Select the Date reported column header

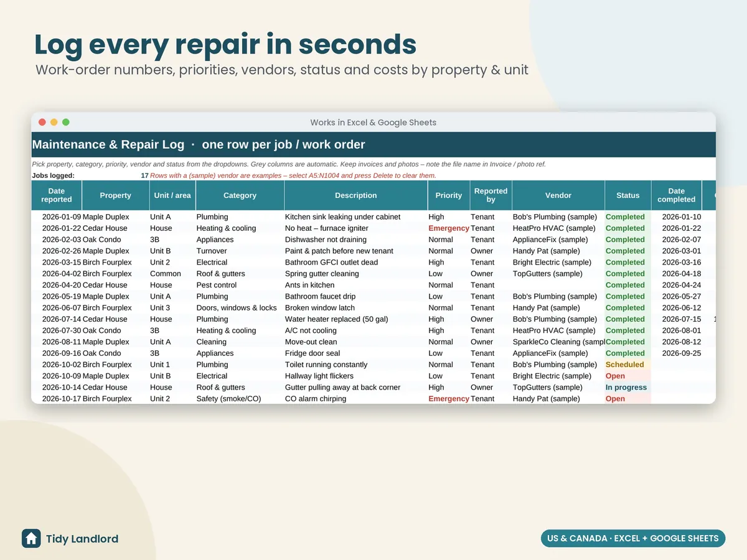coord(57,195)
